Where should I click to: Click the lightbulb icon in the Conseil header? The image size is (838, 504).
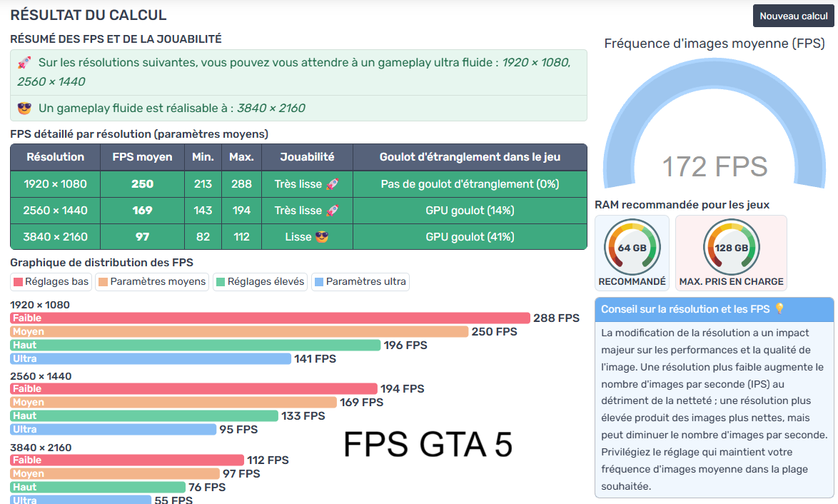click(779, 309)
